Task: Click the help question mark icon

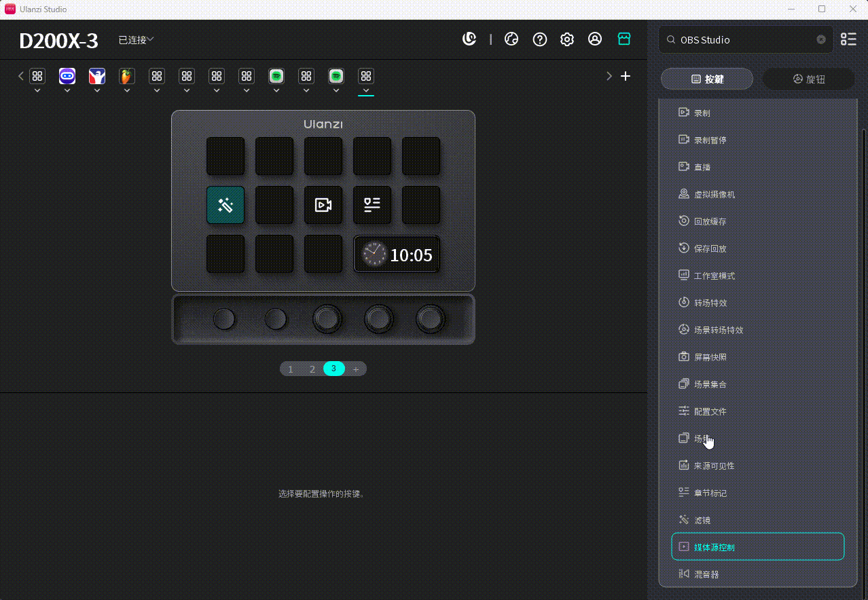Action: coord(539,39)
